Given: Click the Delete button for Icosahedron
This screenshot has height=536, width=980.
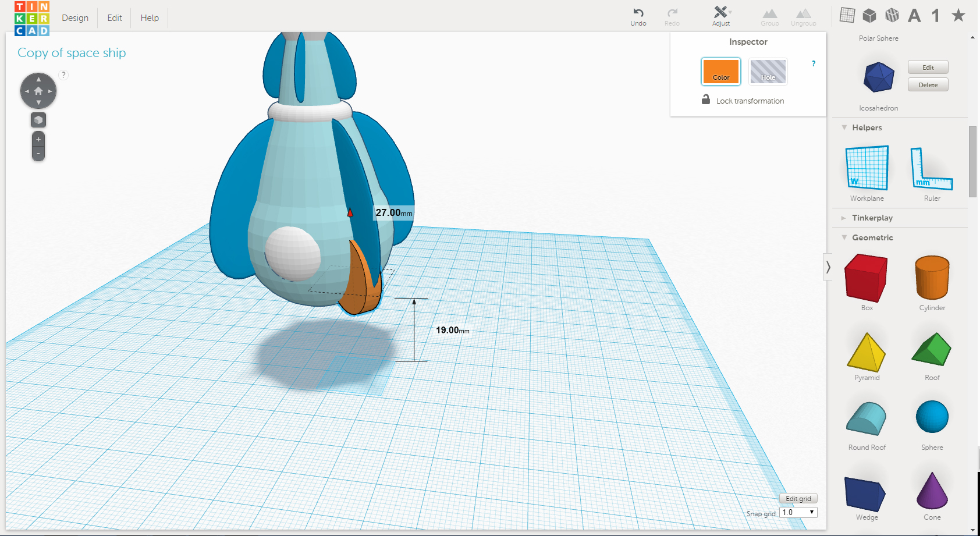Looking at the screenshot, I should 928,85.
